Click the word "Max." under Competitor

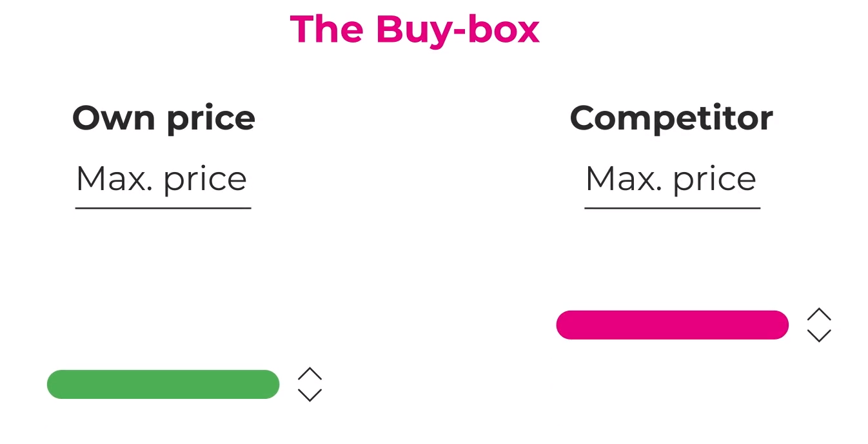[624, 179]
